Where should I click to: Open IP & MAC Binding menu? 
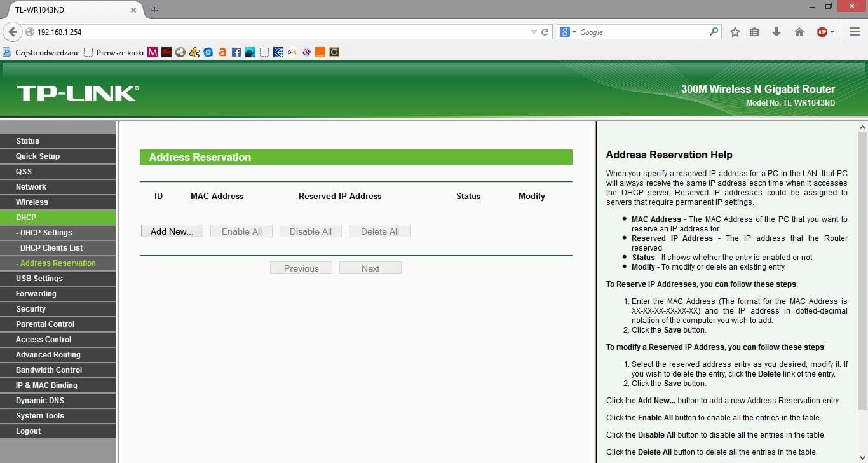pyautogui.click(x=58, y=385)
